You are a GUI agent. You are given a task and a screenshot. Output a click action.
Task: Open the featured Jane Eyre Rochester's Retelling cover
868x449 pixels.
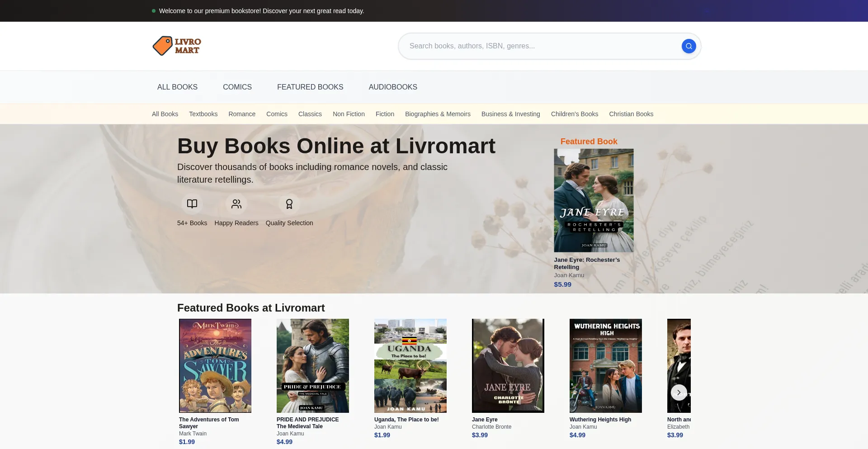click(594, 200)
